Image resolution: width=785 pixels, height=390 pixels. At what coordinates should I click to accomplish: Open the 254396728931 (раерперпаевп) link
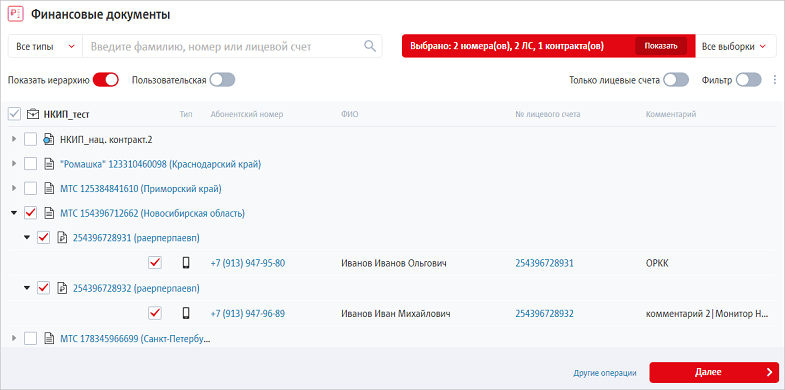coord(136,238)
